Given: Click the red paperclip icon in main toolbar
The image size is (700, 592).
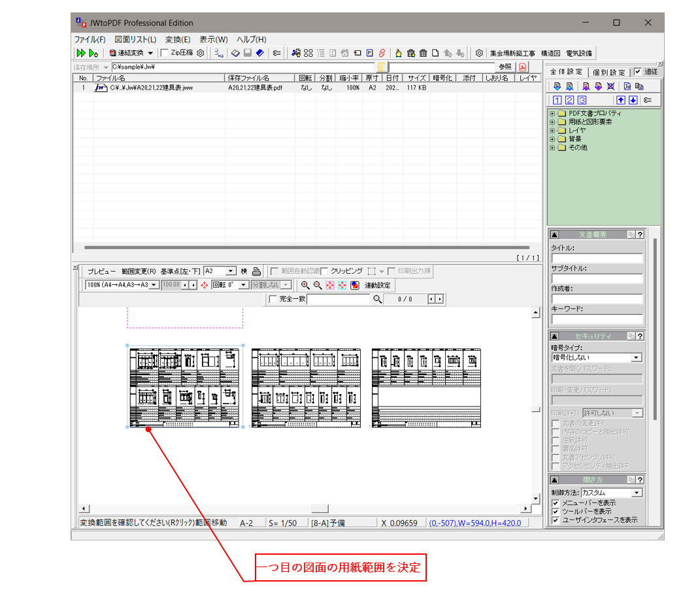Looking at the screenshot, I should click(382, 53).
